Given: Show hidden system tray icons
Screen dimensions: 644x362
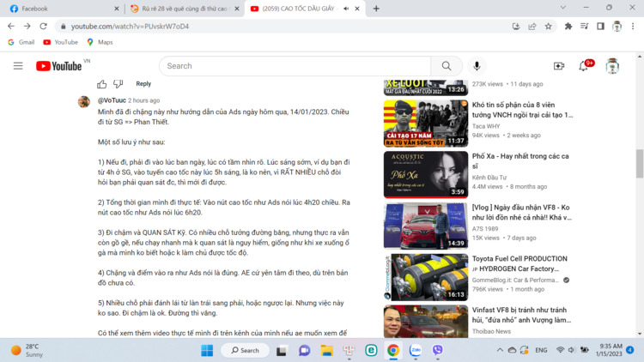Looking at the screenshot, I should coord(500,350).
